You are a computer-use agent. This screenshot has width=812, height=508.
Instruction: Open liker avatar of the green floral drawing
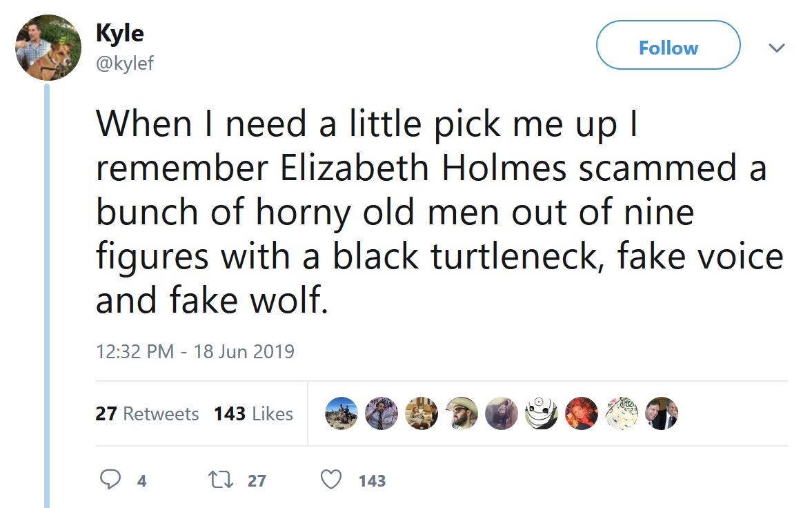(x=622, y=413)
